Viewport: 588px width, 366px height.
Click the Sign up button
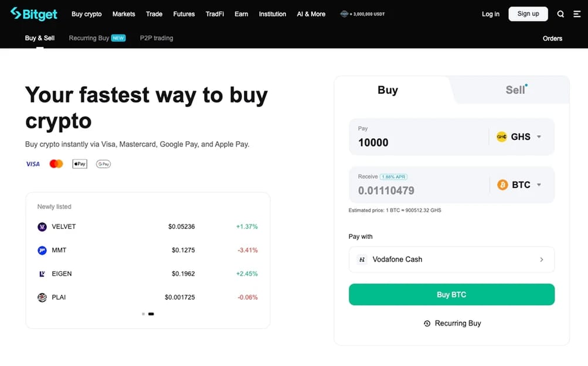pos(528,14)
